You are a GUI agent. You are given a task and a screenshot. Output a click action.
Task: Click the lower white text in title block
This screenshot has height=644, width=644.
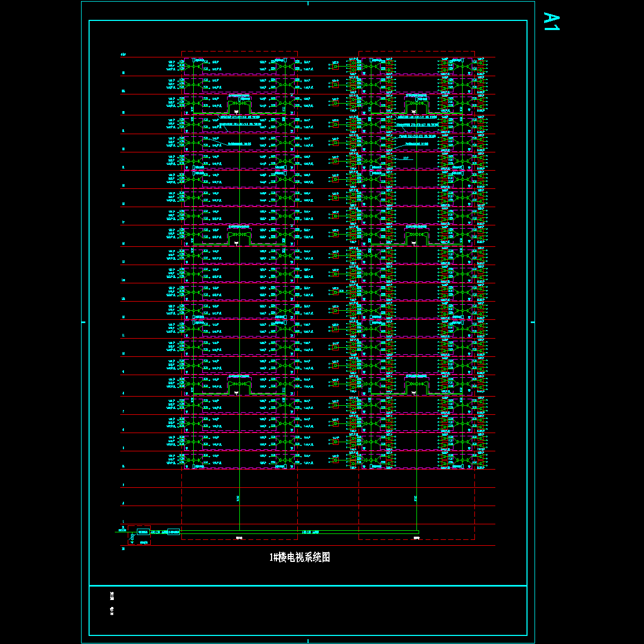tap(112, 610)
